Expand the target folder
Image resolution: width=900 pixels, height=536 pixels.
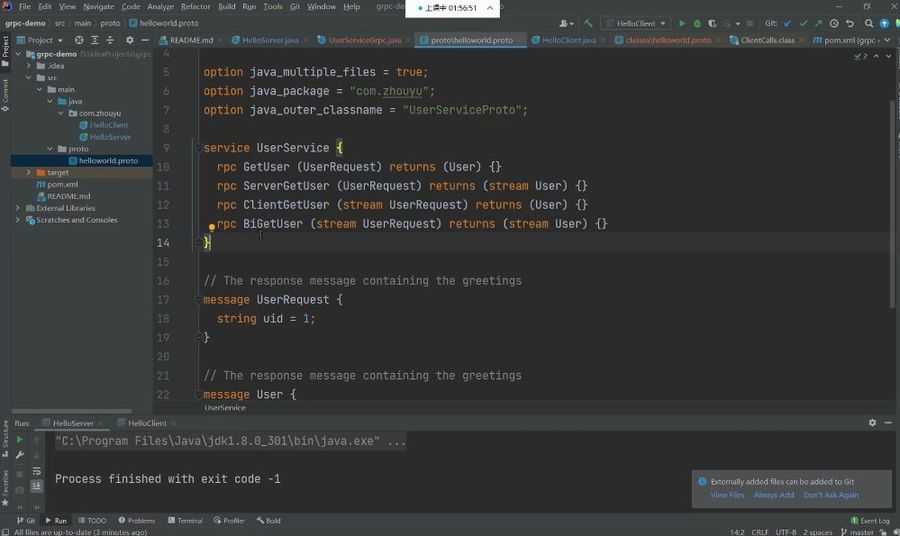coord(29,172)
